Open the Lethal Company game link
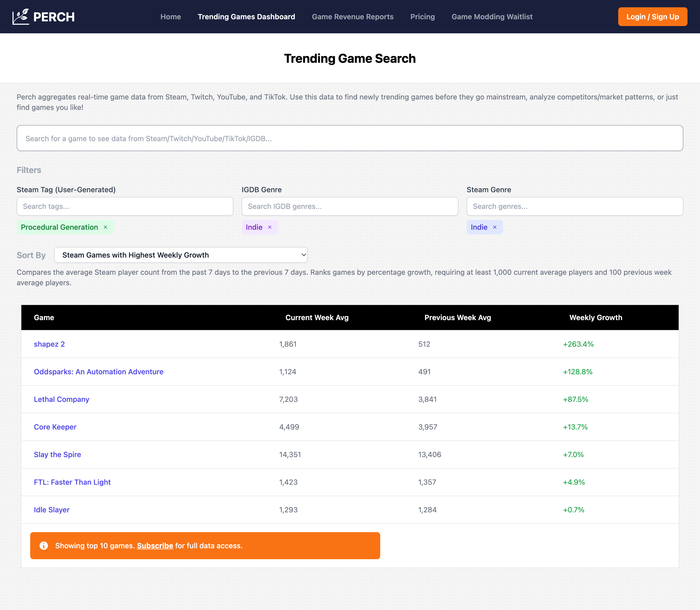The height and width of the screenshot is (610, 700). click(x=62, y=399)
